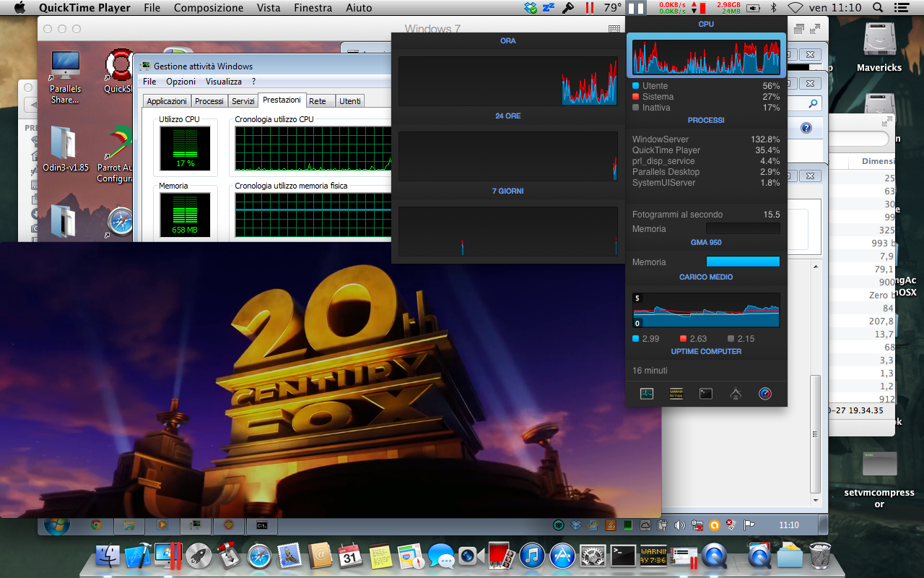Open Safari compass icon in the Dock

[x=259, y=555]
